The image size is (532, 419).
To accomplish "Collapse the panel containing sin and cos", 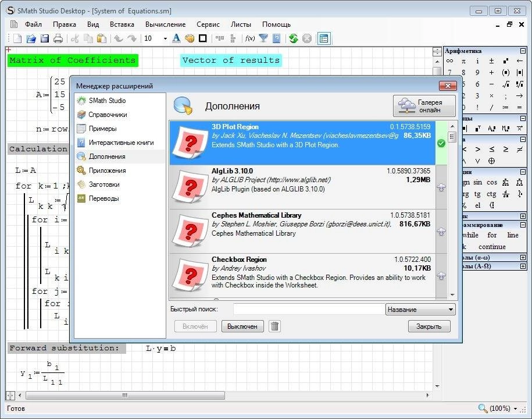I will (523, 172).
